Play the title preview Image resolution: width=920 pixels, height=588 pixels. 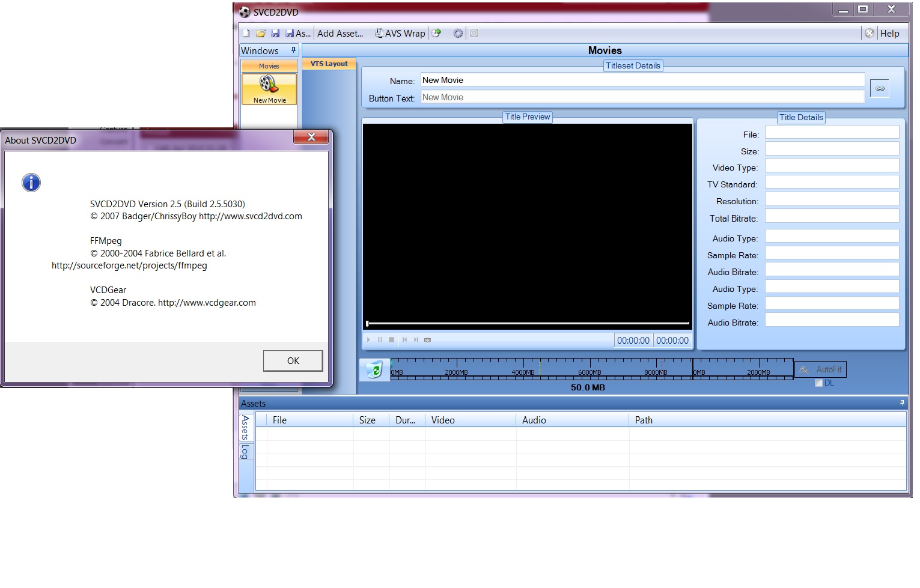click(369, 340)
